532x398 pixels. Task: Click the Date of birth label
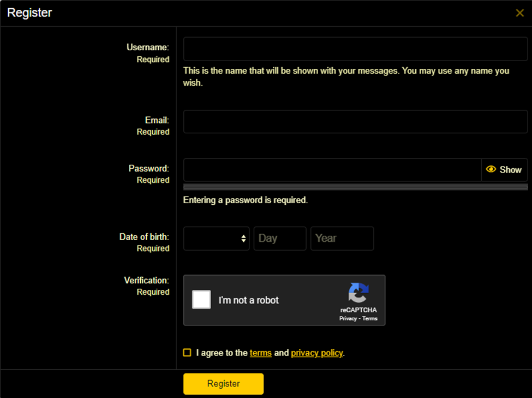point(144,237)
